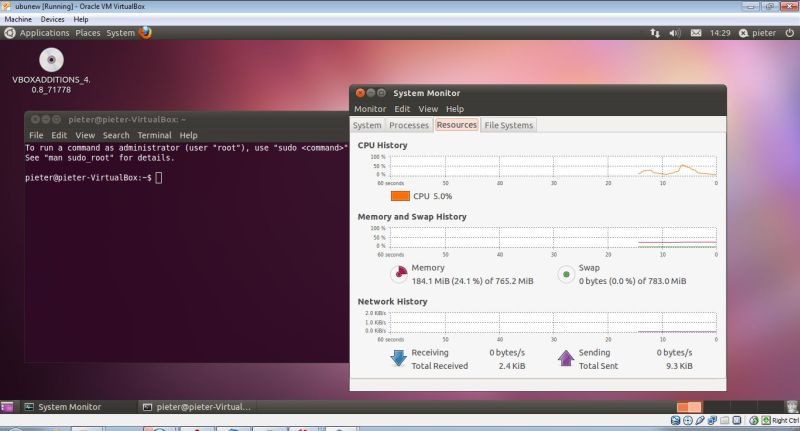The height and width of the screenshot is (431, 800).
Task: Click the Total Sent 9.3 KiB value
Action: pos(679,366)
